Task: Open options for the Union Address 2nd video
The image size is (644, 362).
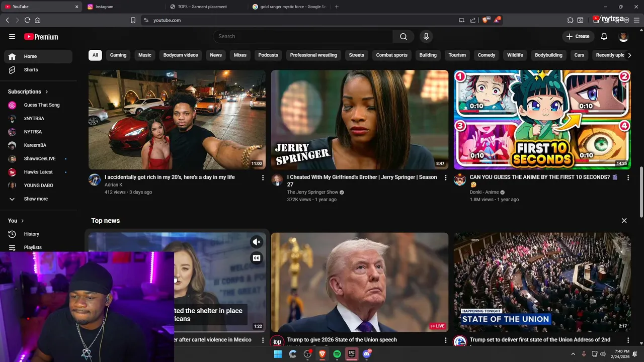Action: tap(628, 340)
